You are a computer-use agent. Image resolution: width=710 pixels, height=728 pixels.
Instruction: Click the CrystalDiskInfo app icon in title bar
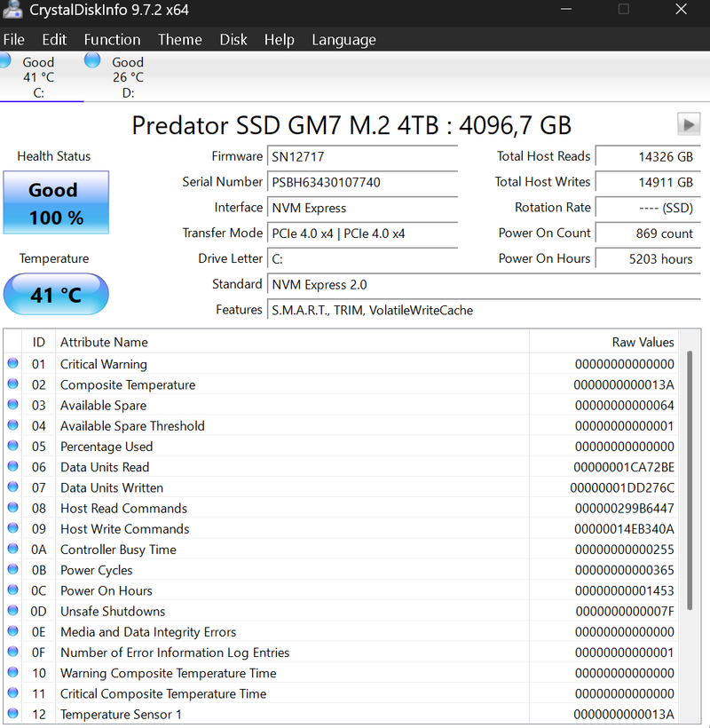(x=12, y=9)
